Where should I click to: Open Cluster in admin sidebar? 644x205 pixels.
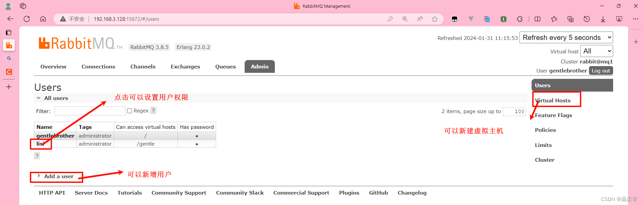(545, 160)
